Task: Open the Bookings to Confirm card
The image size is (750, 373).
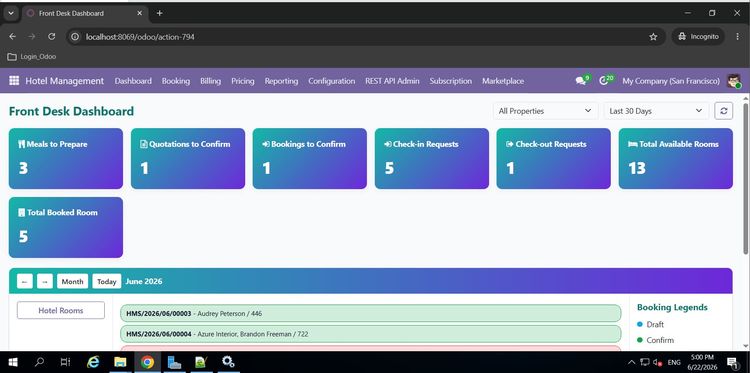Action: (309, 158)
